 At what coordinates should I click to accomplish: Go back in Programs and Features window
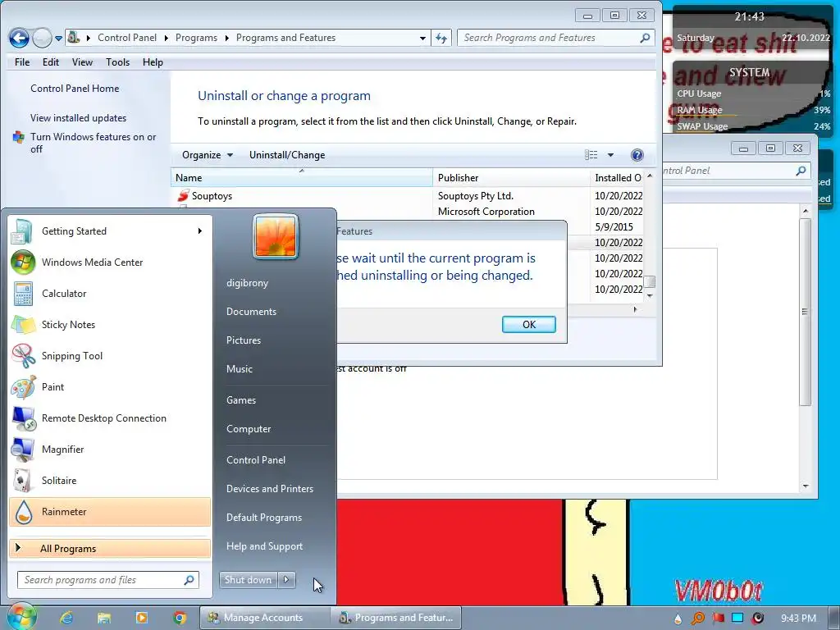pyautogui.click(x=19, y=38)
